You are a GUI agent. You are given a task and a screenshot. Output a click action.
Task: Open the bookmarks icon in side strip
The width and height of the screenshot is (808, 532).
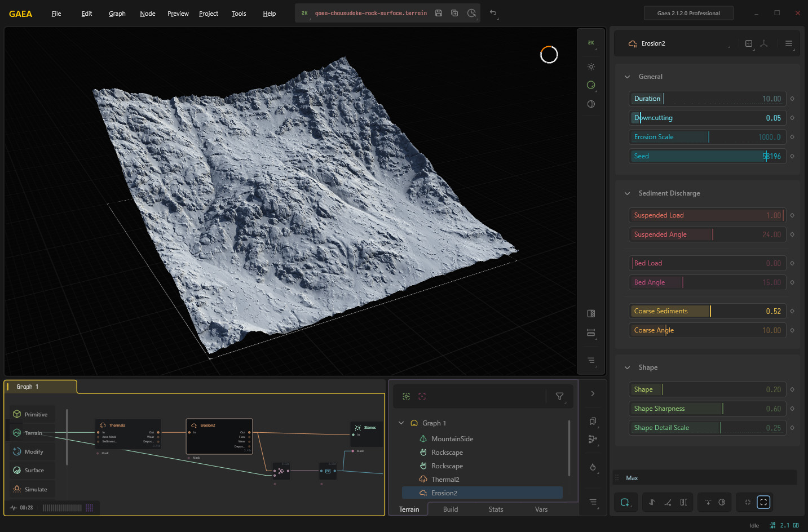593,422
